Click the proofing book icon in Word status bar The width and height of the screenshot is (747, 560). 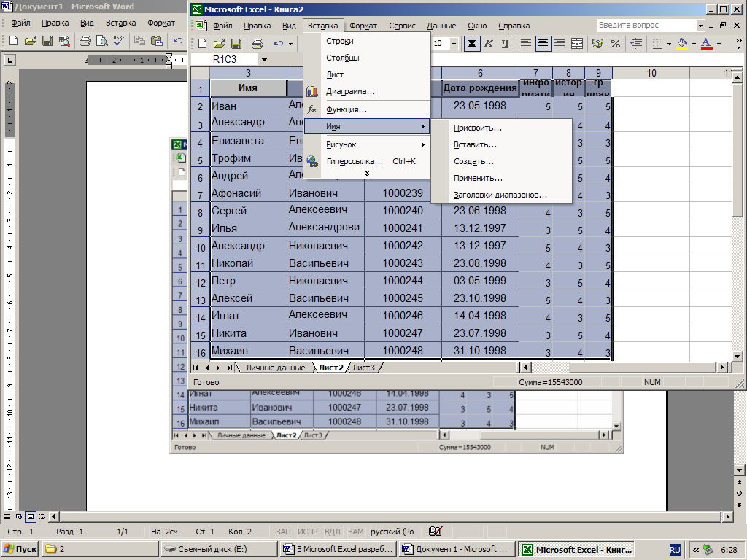tap(435, 532)
